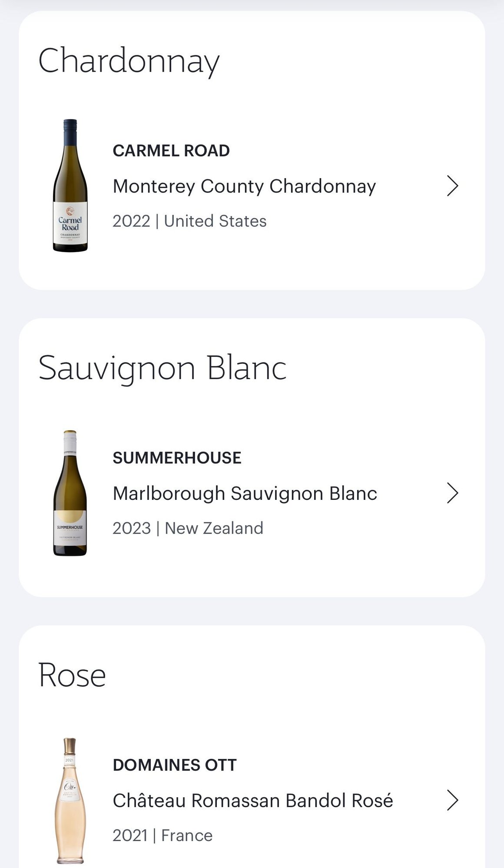Open Château Romassan Bandol Rosé title

[x=252, y=801]
